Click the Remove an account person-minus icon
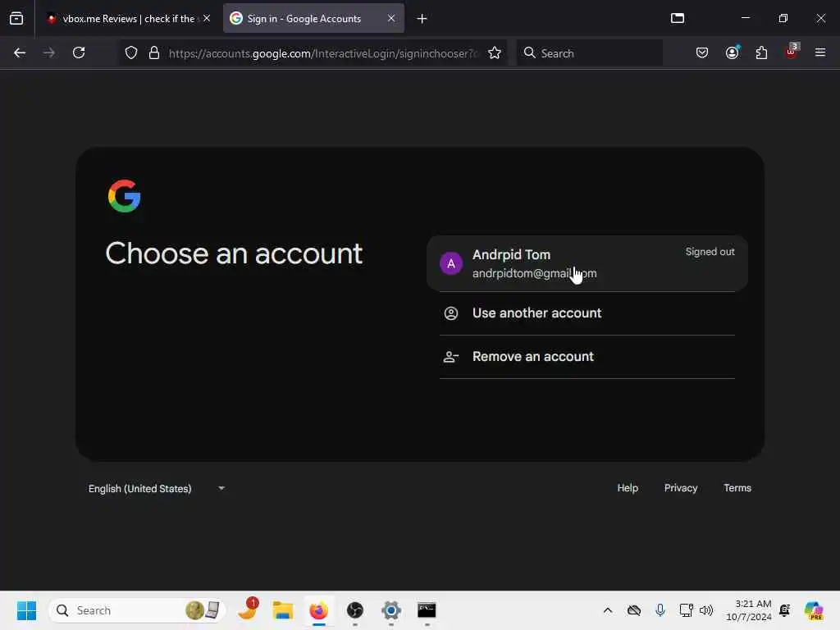Screen dimensions: 840x630 (x=451, y=357)
